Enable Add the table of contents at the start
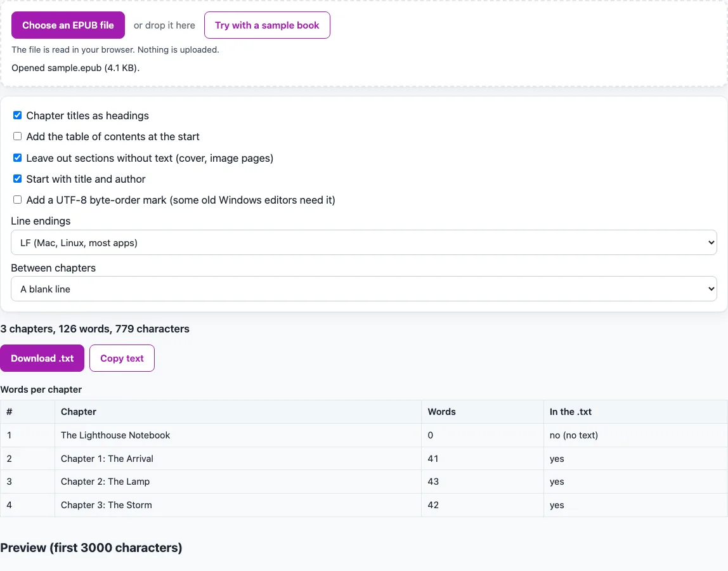This screenshot has height=571, width=728. 17,136
